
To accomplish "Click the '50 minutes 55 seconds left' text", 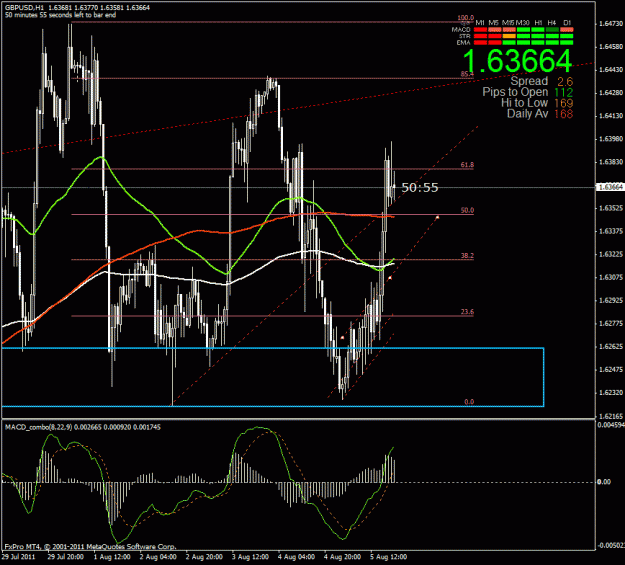I will [x=61, y=15].
